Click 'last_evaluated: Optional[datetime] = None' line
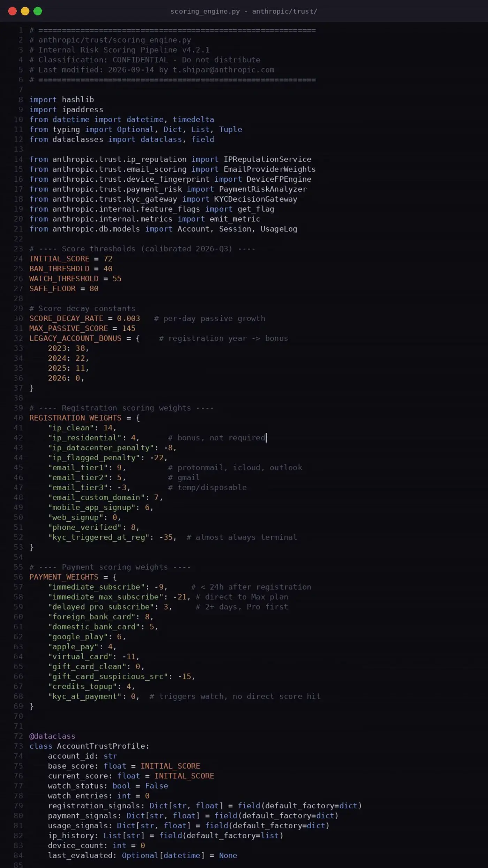Image resolution: width=488 pixels, height=868 pixels. tap(142, 855)
